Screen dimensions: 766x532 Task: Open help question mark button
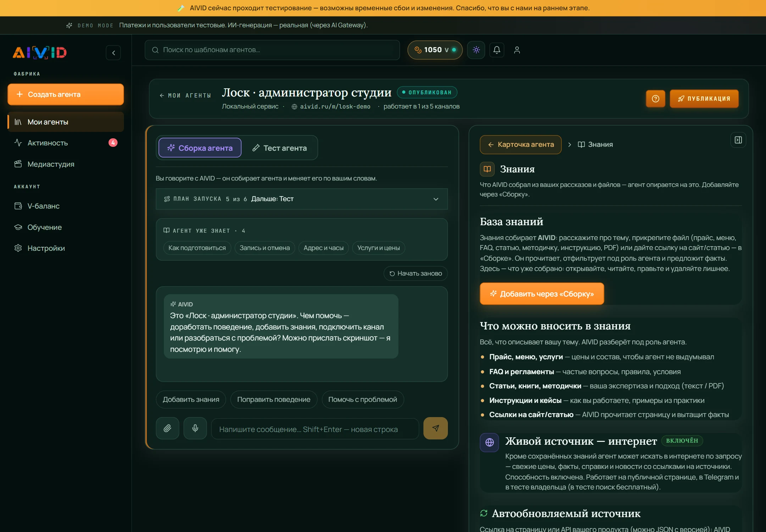point(656,99)
